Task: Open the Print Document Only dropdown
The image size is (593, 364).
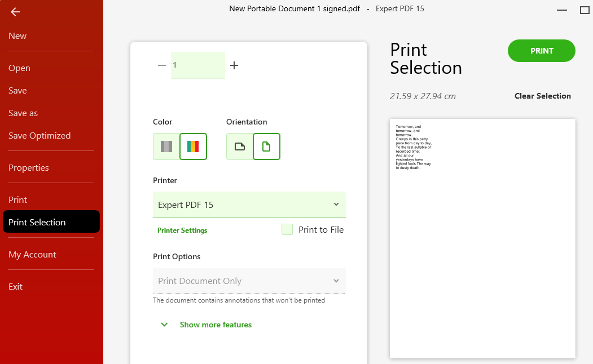Action: (249, 281)
